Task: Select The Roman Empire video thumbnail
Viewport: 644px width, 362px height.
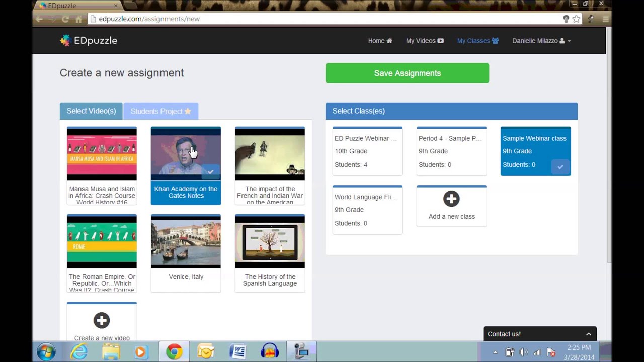Action: [102, 241]
